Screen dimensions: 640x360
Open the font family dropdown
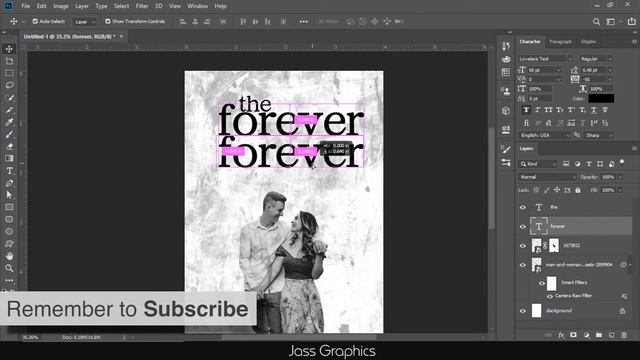click(x=545, y=59)
